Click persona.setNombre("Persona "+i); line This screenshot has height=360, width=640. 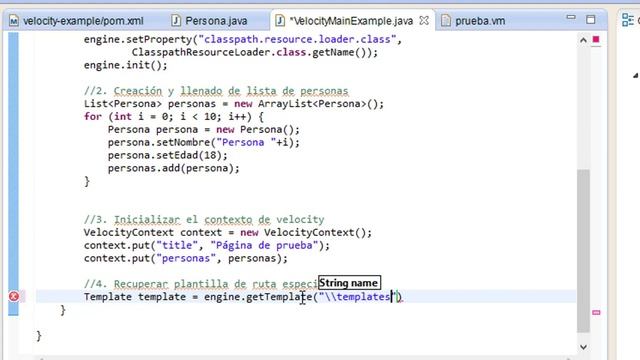pyautogui.click(x=204, y=142)
